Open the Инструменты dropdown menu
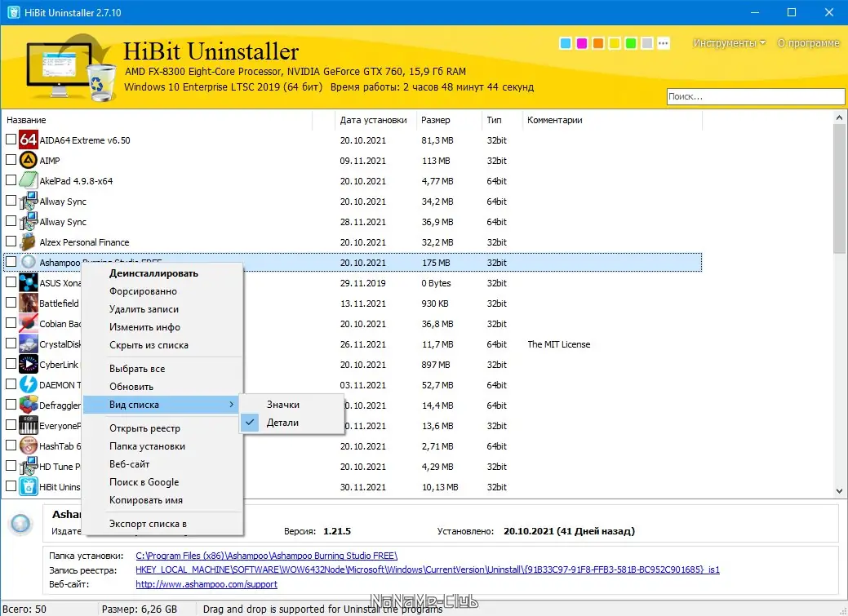The width and height of the screenshot is (848, 616). click(729, 42)
